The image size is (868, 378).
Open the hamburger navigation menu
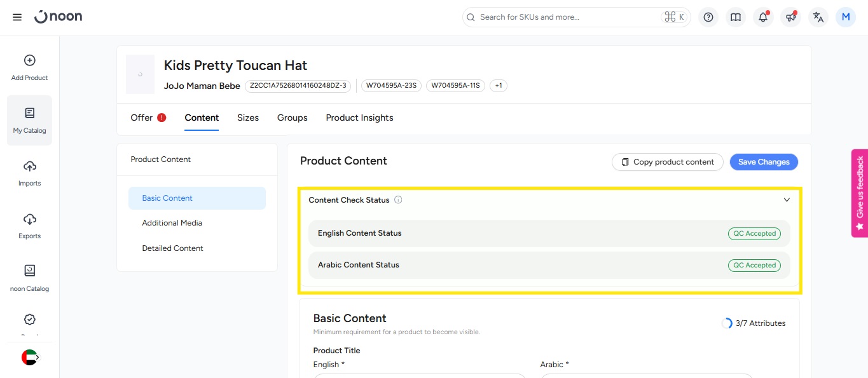point(17,17)
